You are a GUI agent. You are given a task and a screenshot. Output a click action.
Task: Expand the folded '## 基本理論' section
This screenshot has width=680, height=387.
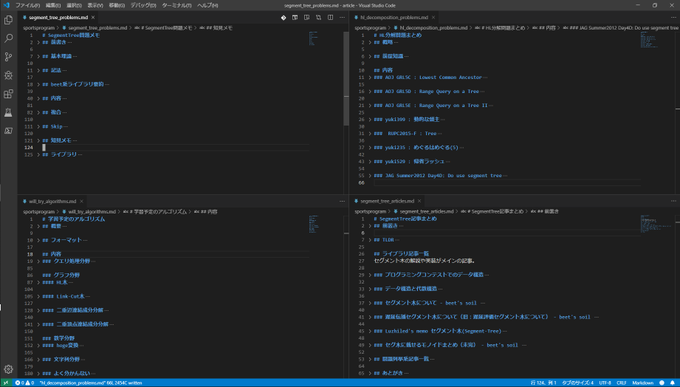pyautogui.click(x=39, y=56)
